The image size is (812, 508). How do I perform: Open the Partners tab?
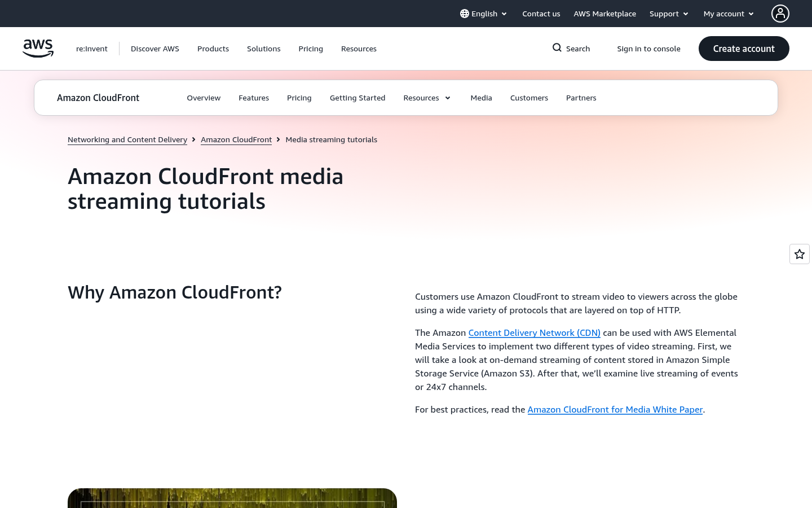coord(581,98)
